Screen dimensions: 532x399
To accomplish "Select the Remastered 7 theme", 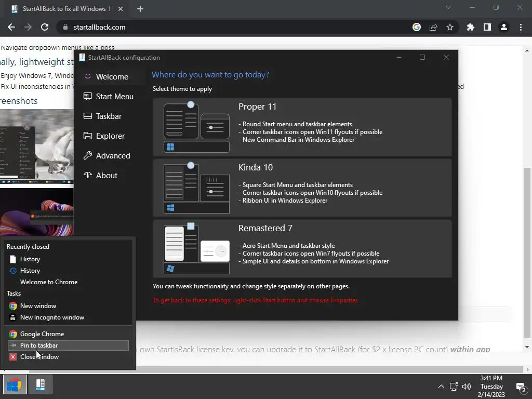I will pos(302,249).
